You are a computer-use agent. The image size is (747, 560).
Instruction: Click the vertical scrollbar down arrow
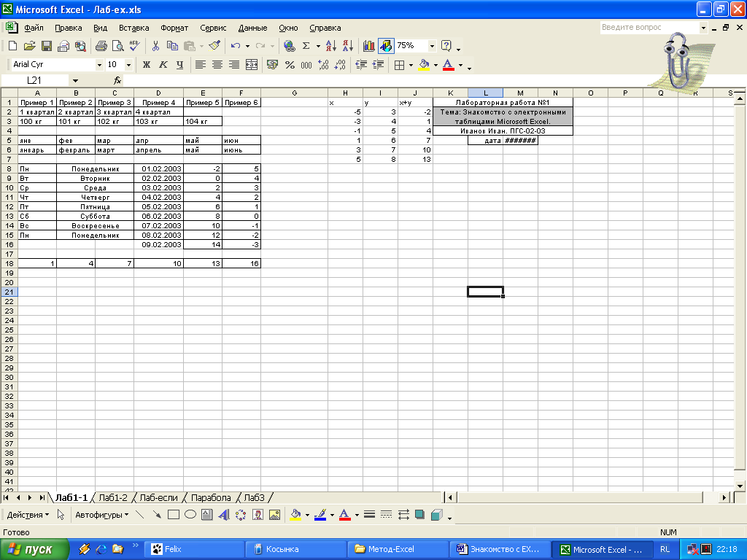740,486
